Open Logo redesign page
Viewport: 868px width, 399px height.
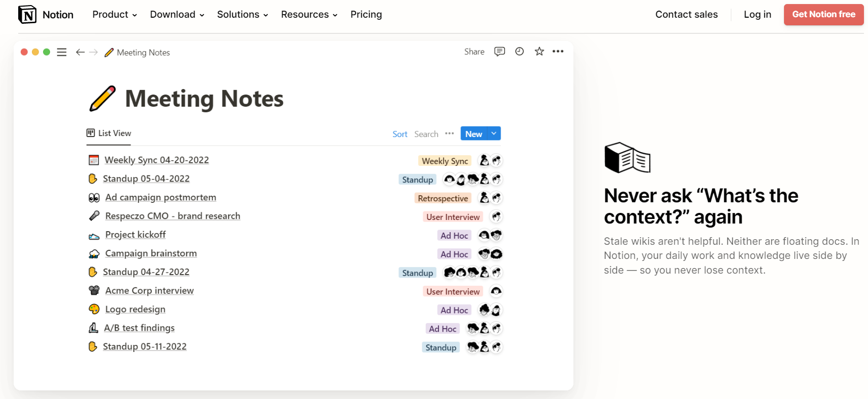[135, 309]
